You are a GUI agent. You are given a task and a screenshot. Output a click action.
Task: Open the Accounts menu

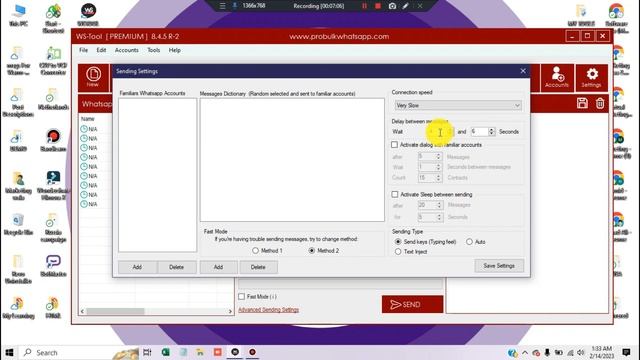tap(127, 50)
